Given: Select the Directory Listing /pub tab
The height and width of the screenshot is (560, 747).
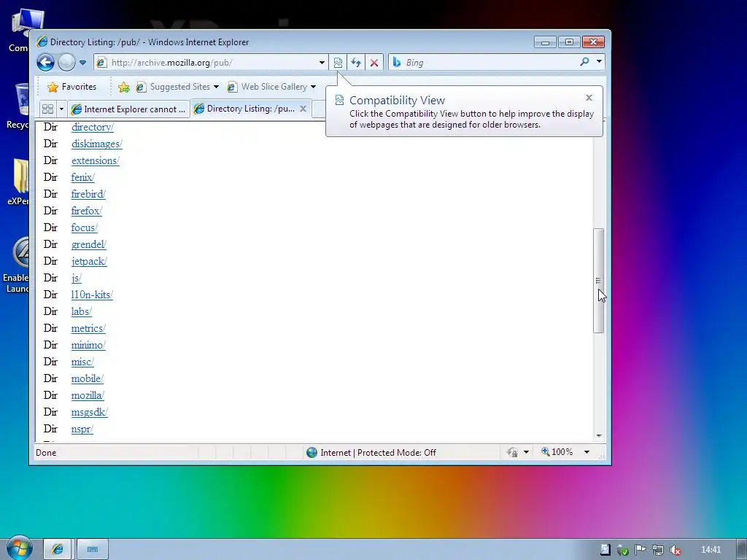Looking at the screenshot, I should 244,109.
